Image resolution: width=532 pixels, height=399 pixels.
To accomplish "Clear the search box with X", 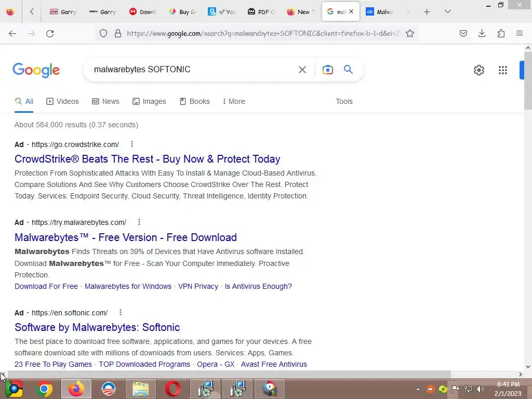I will click(302, 70).
